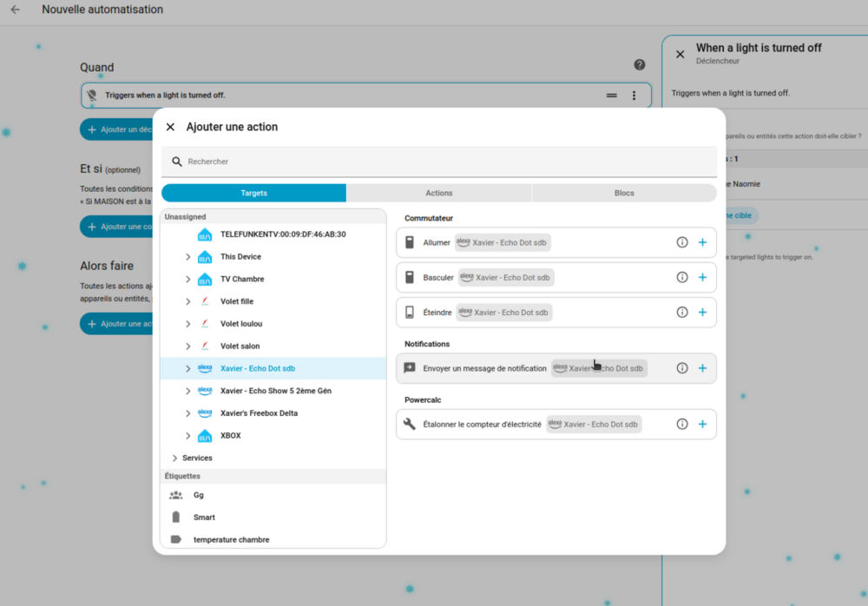The width and height of the screenshot is (868, 606).
Task: Select the Smart label
Action: [x=273, y=517]
